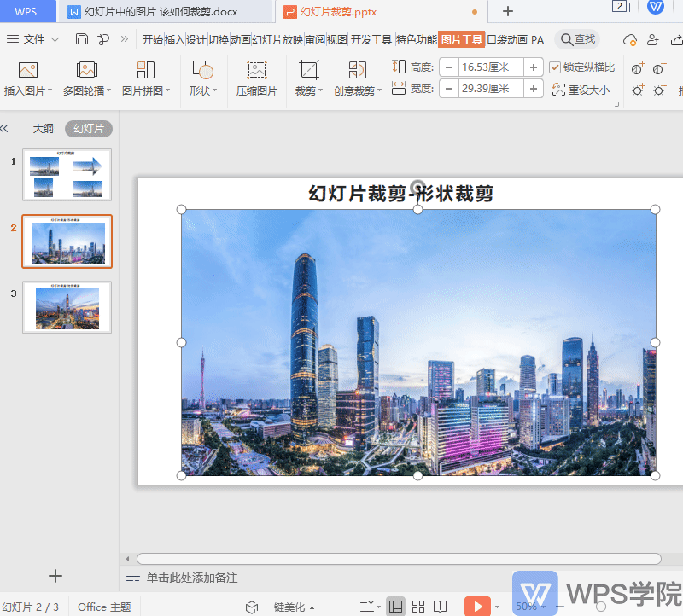Increase picture width with plus button

click(533, 89)
